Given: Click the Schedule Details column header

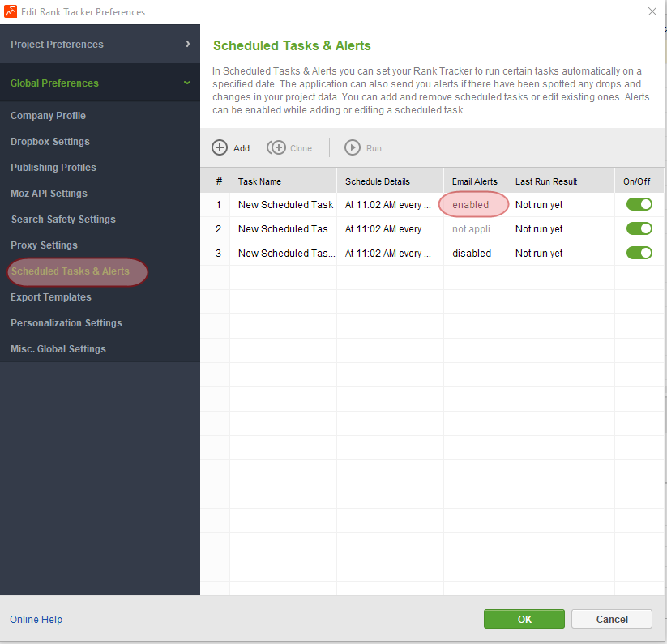Looking at the screenshot, I should [x=390, y=181].
